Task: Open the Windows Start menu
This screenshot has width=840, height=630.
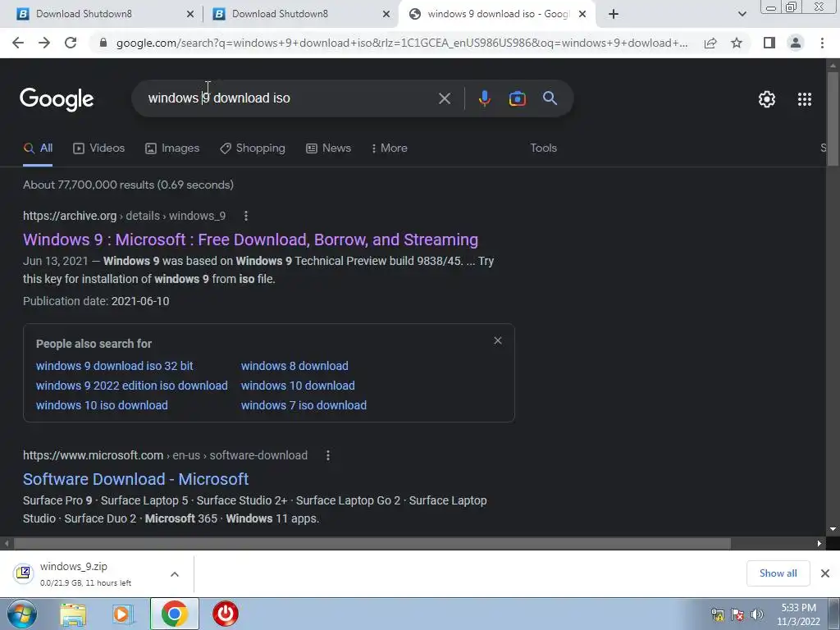Action: (21, 614)
